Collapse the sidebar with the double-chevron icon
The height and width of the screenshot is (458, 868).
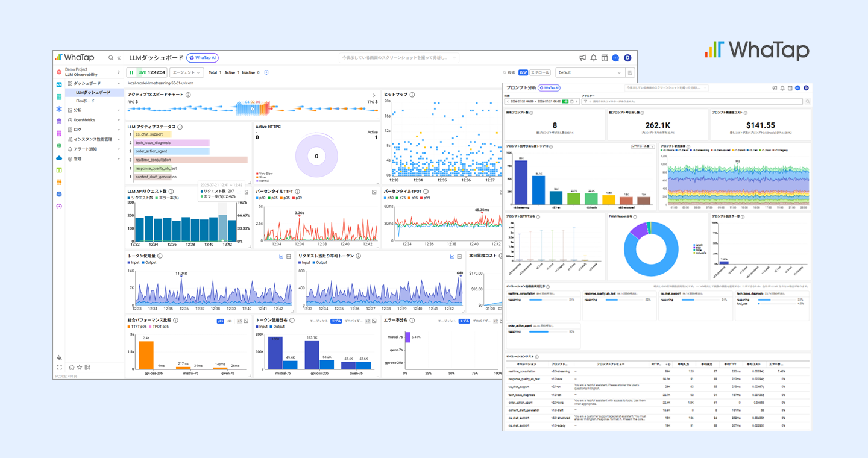pos(119,58)
